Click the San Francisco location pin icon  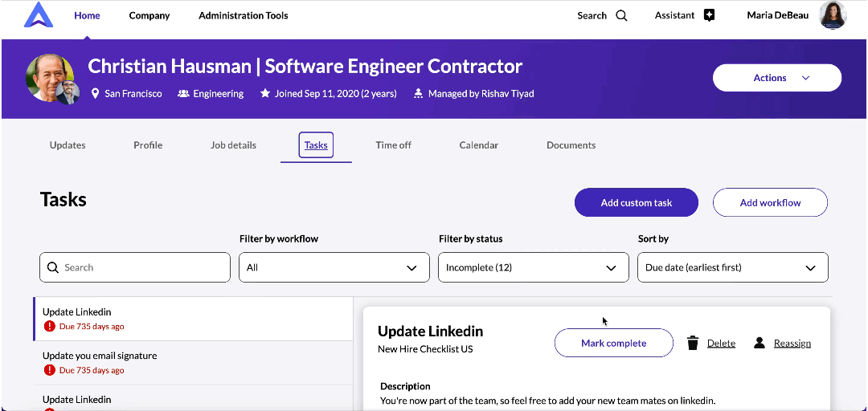96,94
